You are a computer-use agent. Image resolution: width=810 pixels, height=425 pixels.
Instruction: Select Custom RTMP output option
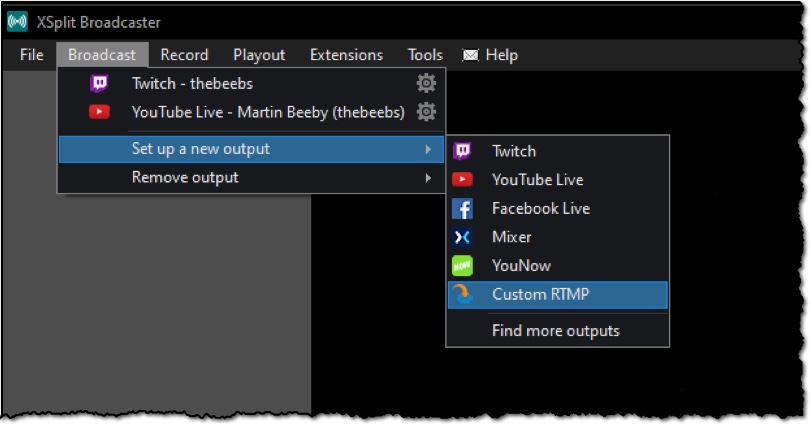pyautogui.click(x=558, y=294)
